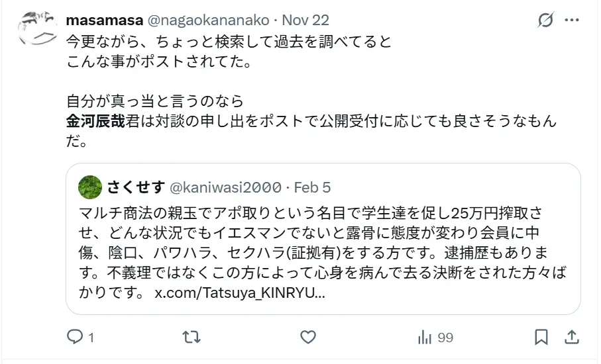Open the reply icon on the post
Image resolution: width=601 pixels, height=364 pixels.
75,338
